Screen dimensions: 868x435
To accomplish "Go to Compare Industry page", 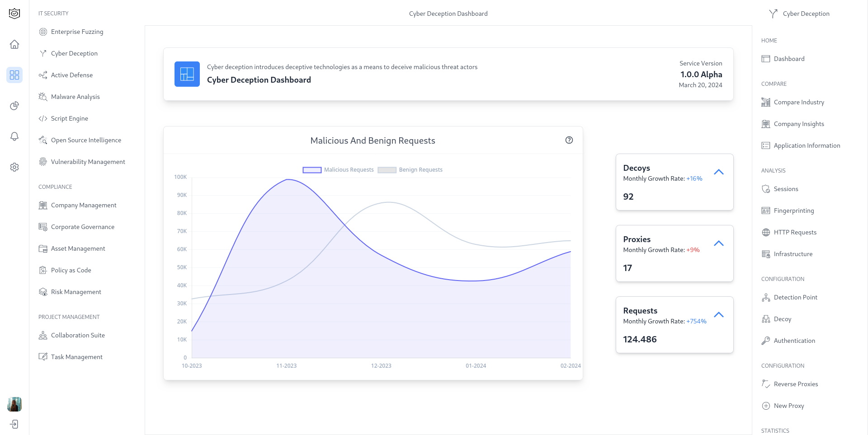I will point(798,102).
